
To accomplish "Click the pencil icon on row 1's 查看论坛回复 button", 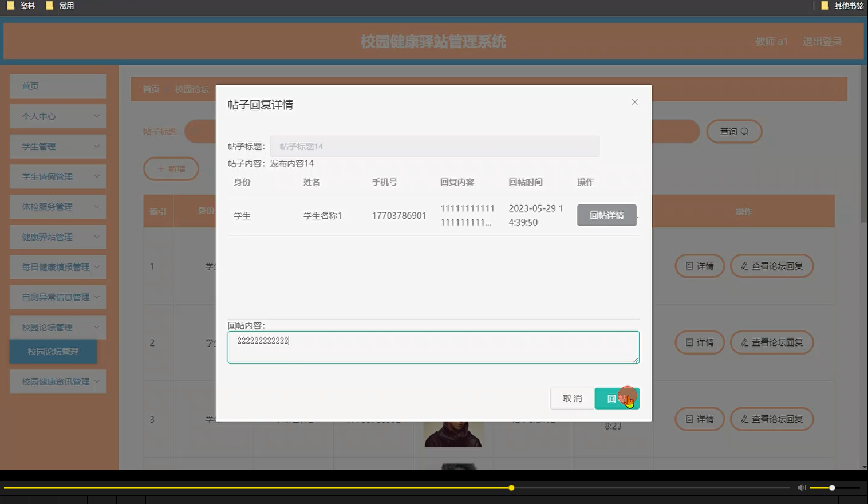I will 744,266.
